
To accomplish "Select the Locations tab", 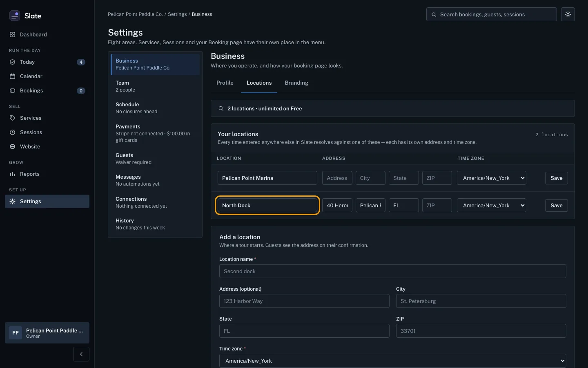I will (x=259, y=83).
